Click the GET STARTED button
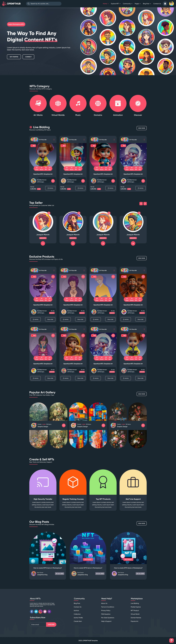Viewport: 176px width, 644px height. coord(14,57)
